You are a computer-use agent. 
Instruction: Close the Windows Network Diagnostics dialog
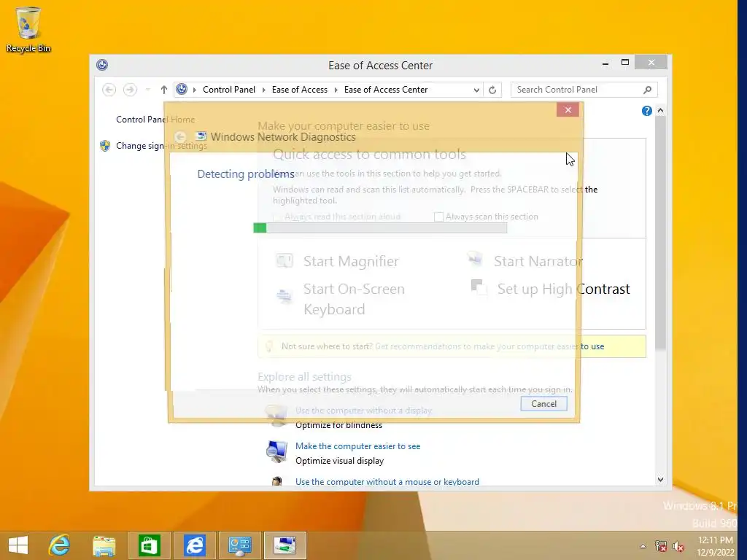click(x=568, y=110)
